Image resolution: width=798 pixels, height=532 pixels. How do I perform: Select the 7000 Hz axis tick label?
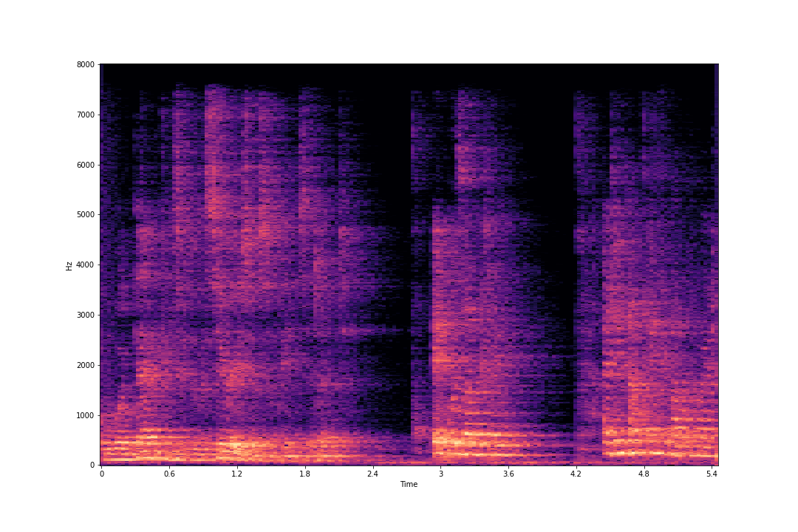click(x=87, y=115)
